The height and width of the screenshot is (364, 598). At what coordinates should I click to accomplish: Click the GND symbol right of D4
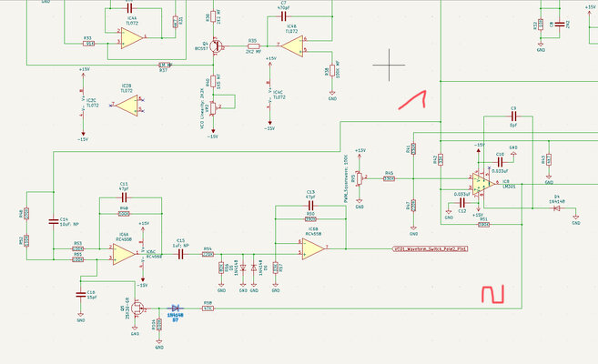tap(575, 219)
